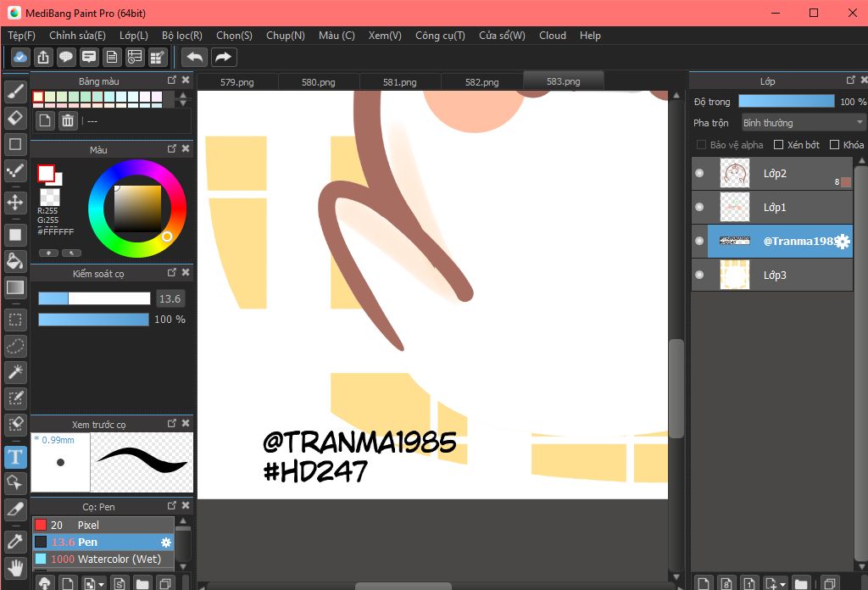Screen dimensions: 868x590
Task: Toggle visibility of layer Lớp3
Action: (699, 275)
